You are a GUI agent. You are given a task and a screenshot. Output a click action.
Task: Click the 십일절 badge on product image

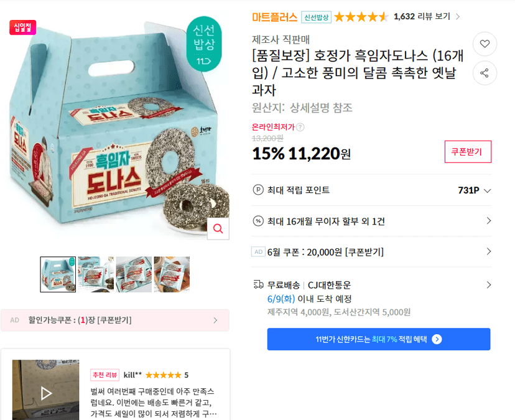click(22, 27)
